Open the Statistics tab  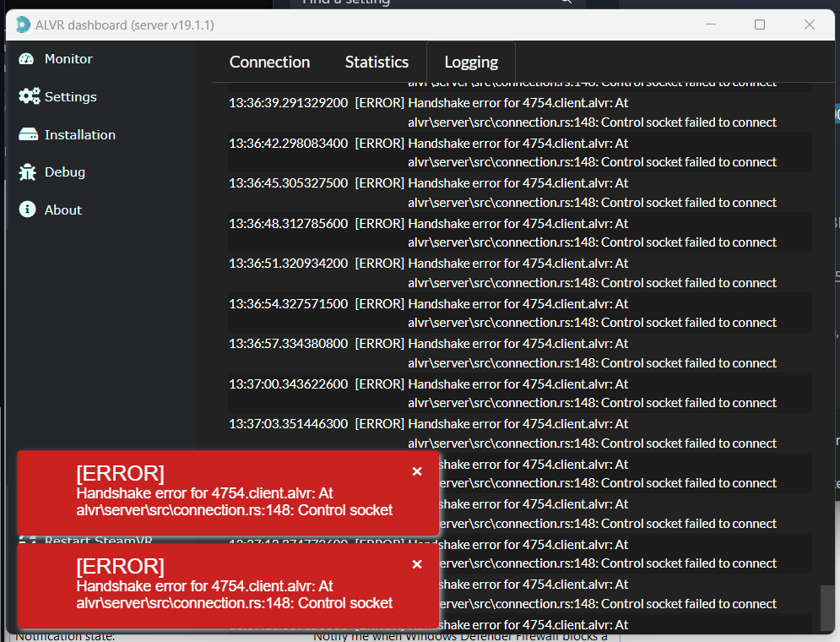(377, 62)
